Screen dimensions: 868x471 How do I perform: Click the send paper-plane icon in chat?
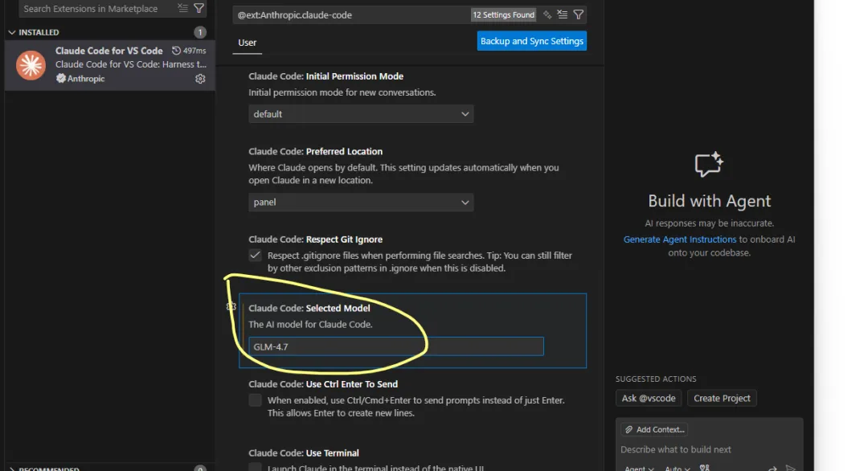click(791, 469)
